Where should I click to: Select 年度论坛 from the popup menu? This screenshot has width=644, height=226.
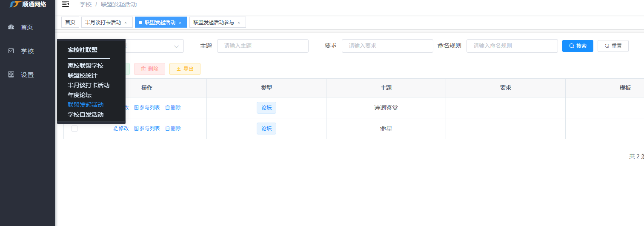pos(80,95)
